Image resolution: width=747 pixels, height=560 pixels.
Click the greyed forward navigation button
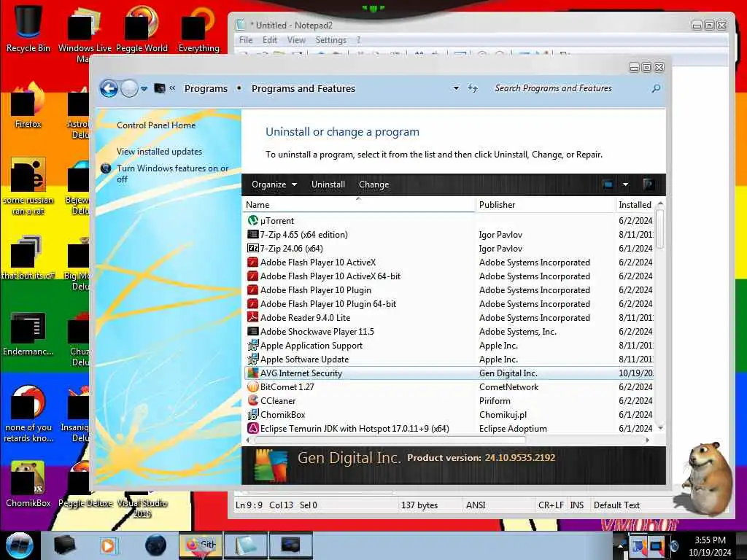pos(129,88)
